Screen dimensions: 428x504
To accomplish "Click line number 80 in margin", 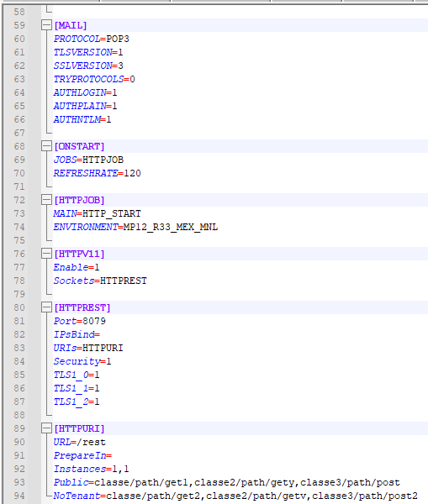I will point(19,307).
